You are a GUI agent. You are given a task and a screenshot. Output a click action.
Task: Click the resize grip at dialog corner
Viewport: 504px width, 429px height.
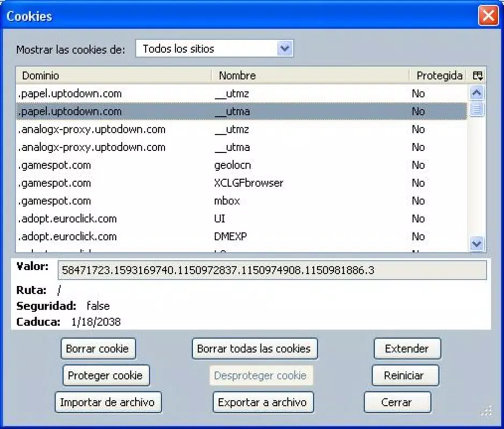tap(486, 411)
